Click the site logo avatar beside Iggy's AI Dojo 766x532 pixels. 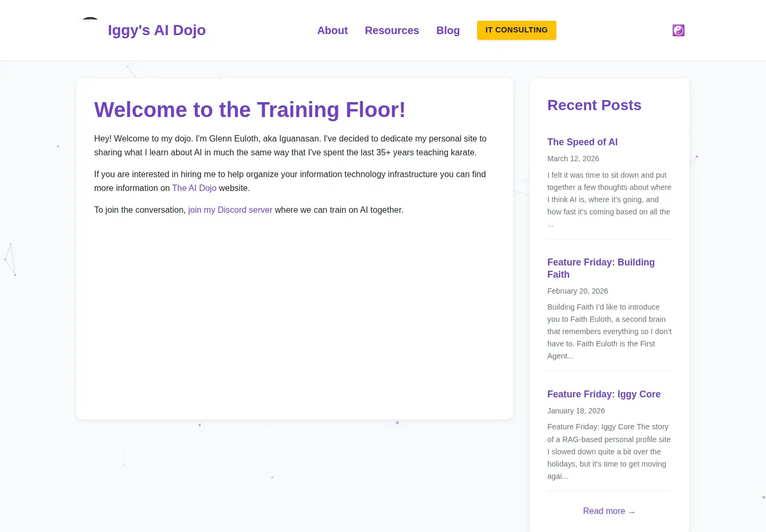pos(90,30)
